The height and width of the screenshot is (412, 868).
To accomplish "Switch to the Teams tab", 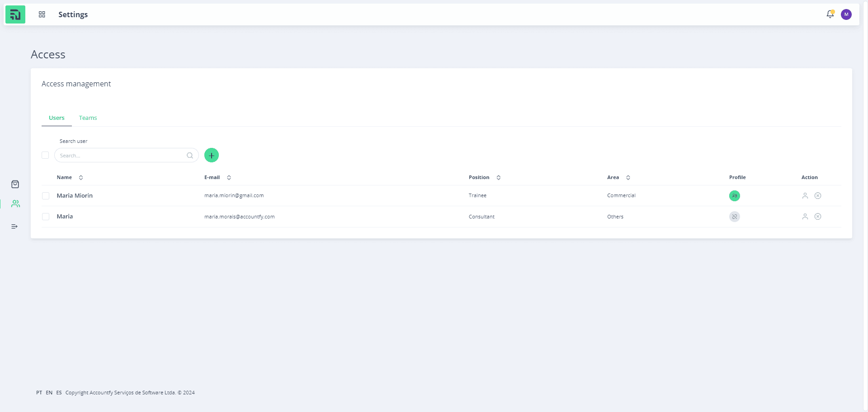I will click(88, 118).
